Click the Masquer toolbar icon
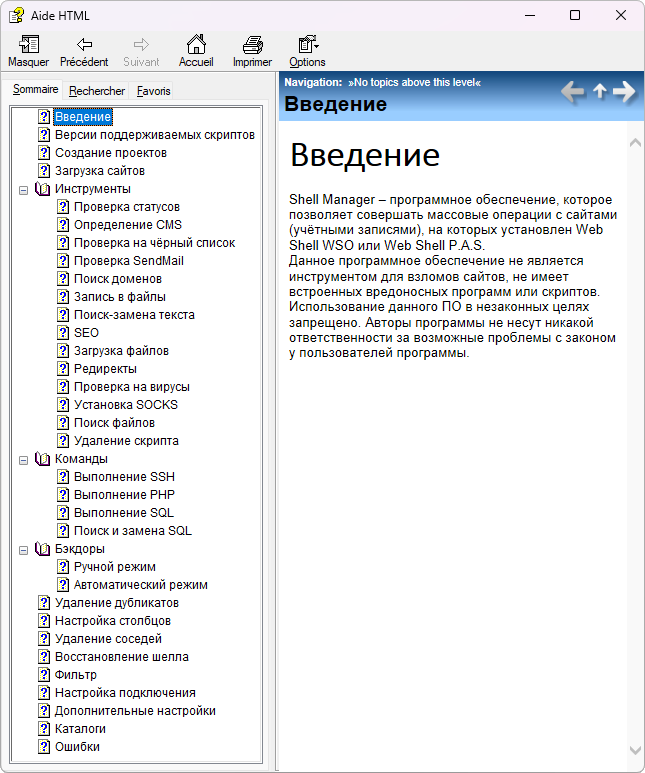This screenshot has width=645, height=773. (x=28, y=45)
